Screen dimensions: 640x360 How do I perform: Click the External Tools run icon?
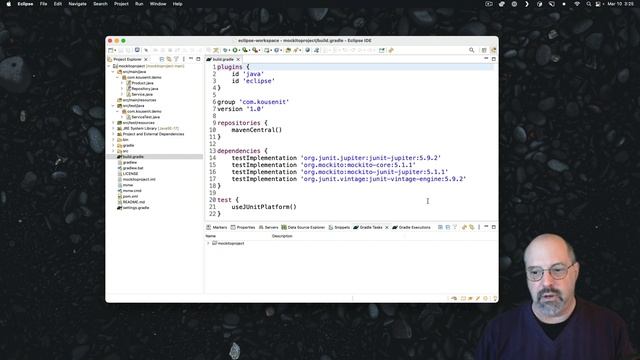coord(255,50)
